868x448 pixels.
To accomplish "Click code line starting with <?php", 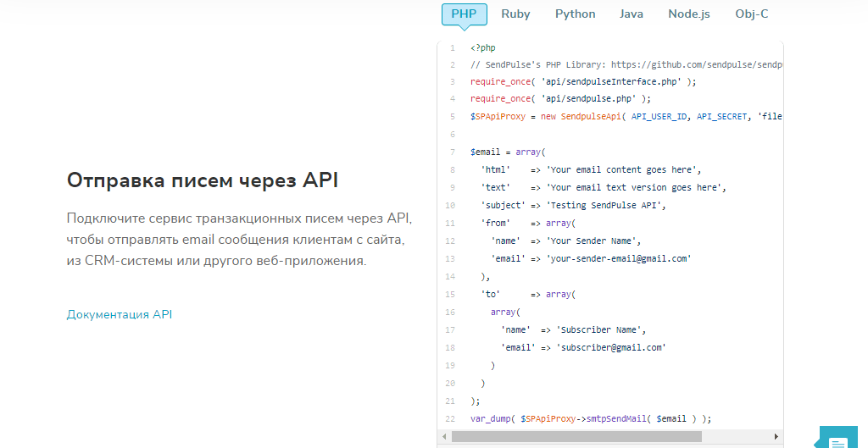I will (x=482, y=47).
